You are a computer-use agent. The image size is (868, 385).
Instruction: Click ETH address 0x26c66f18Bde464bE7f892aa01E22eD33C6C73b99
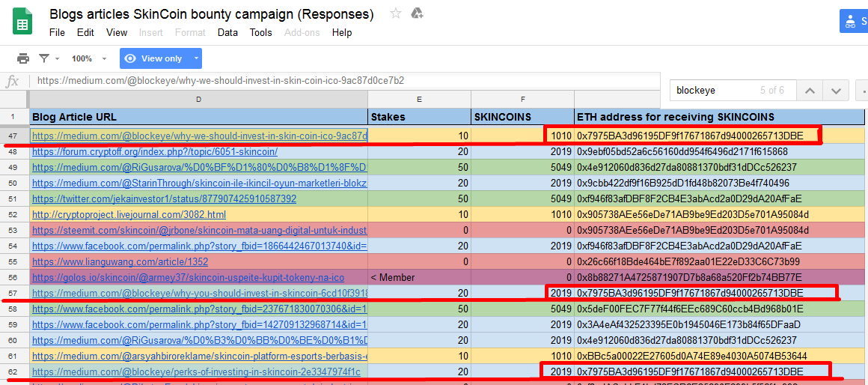[688, 261]
